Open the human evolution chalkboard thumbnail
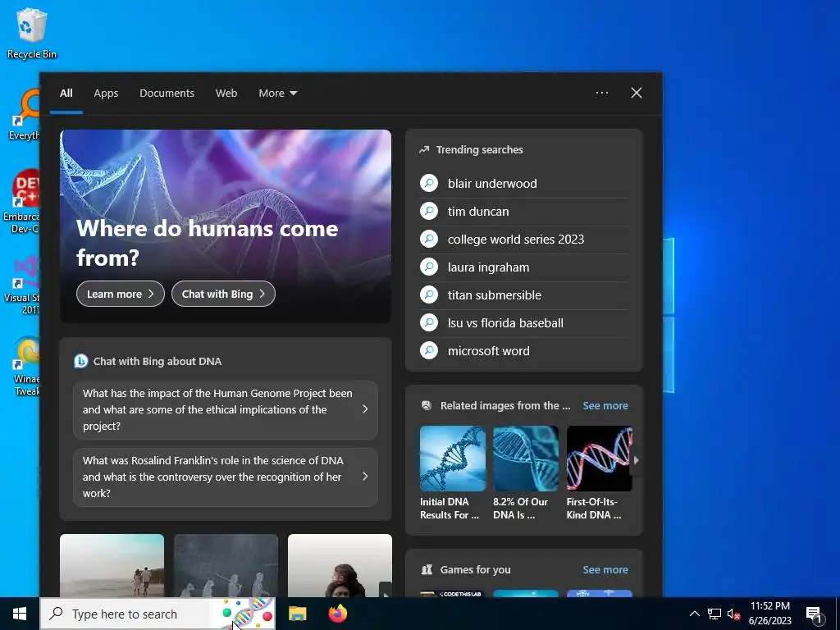This screenshot has height=630, width=840. 226,565
